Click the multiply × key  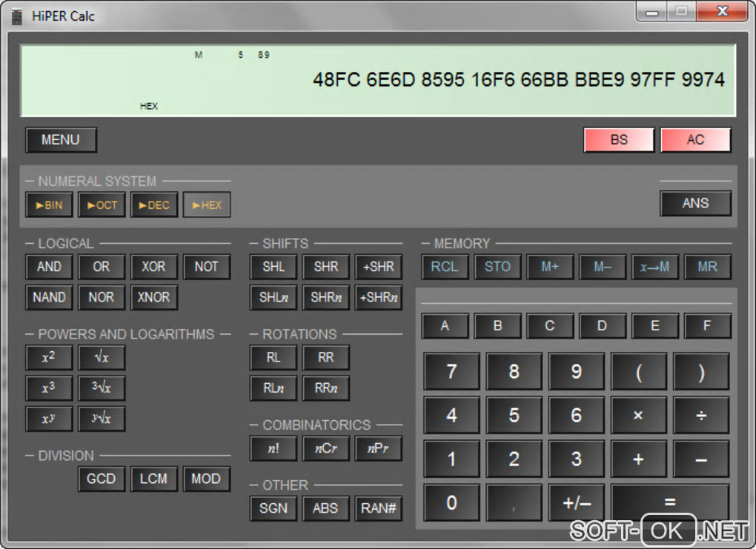[x=639, y=415]
